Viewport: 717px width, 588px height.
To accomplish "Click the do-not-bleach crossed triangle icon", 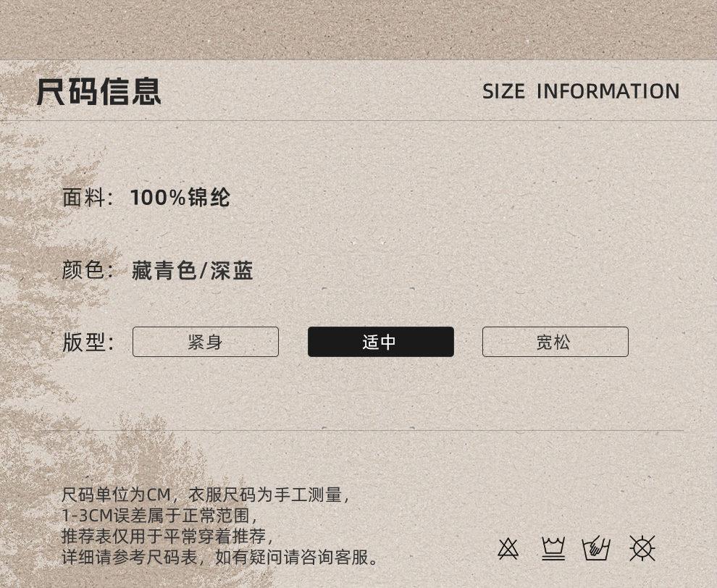I will pos(508,549).
